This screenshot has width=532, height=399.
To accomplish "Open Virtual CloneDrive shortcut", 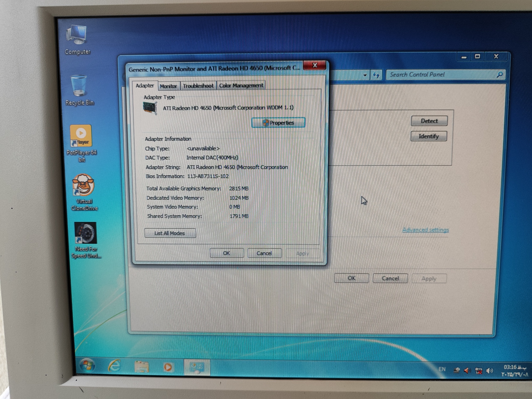I will (84, 192).
